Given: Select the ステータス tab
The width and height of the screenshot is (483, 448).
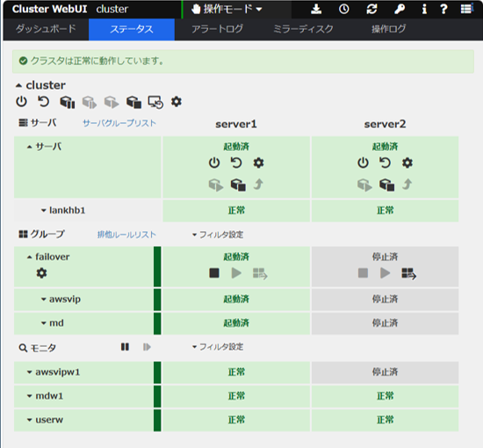Looking at the screenshot, I should (x=132, y=29).
